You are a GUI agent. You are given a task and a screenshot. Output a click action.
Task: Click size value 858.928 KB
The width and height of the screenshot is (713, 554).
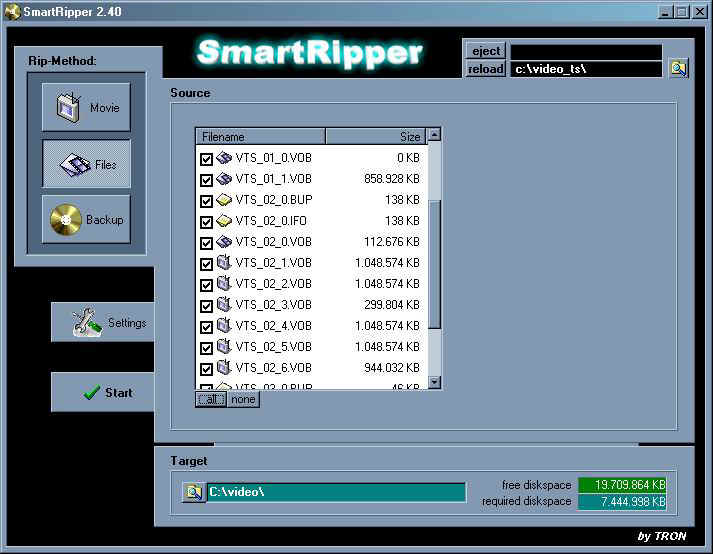392,179
